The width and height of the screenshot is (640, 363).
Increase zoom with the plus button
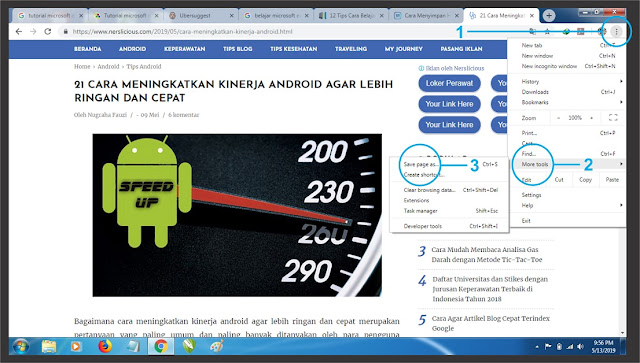point(591,118)
